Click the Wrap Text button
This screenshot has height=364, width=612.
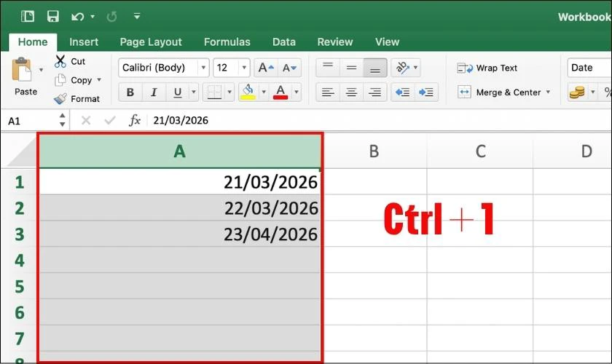(x=487, y=68)
